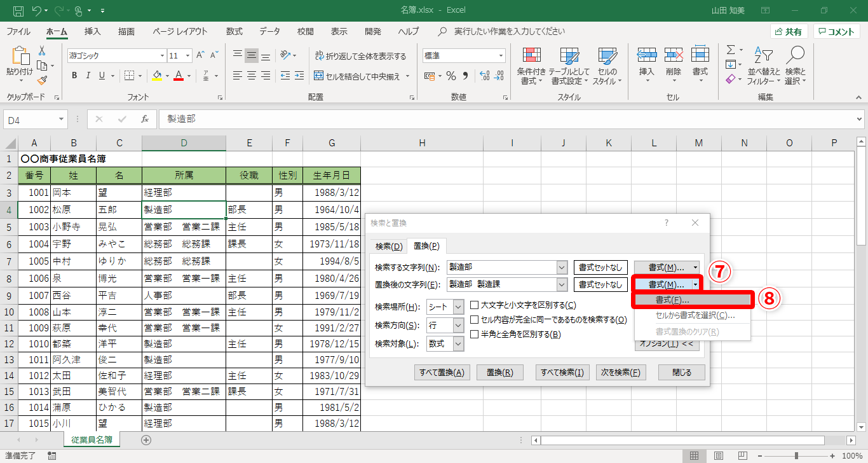Increase font size with large A icon
This screenshot has height=463, width=868.
pos(200,55)
